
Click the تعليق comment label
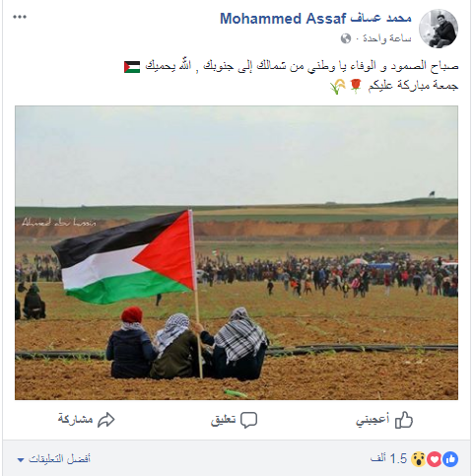pos(224,420)
